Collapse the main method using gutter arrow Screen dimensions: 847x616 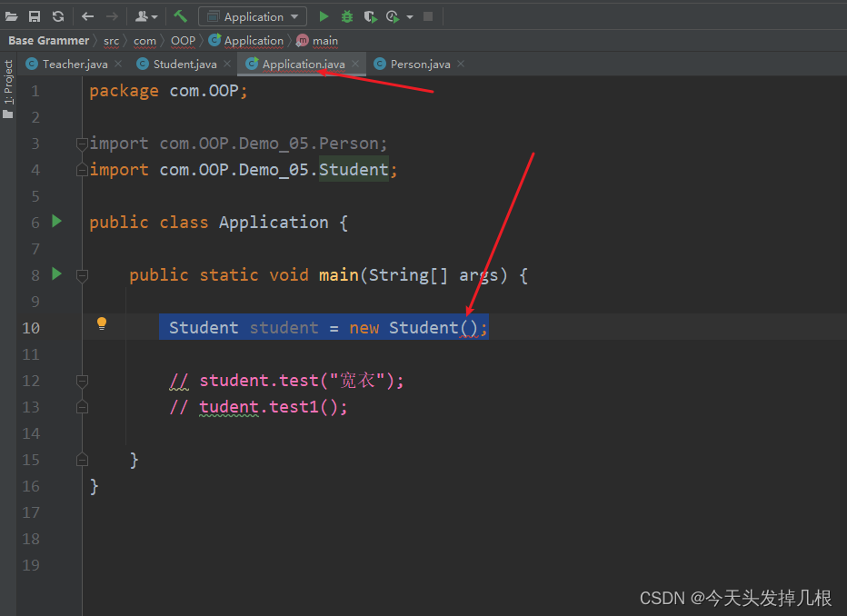[x=82, y=274]
